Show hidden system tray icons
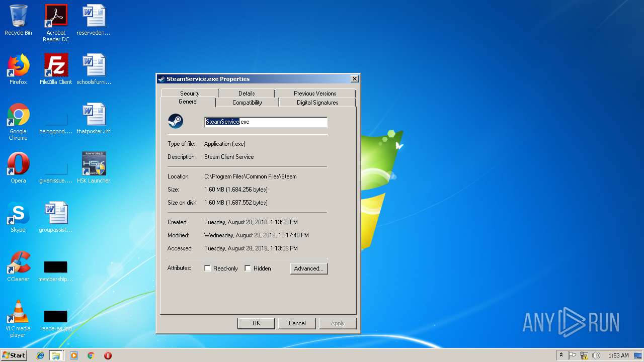Viewport: 644px width, 362px height. (x=561, y=355)
